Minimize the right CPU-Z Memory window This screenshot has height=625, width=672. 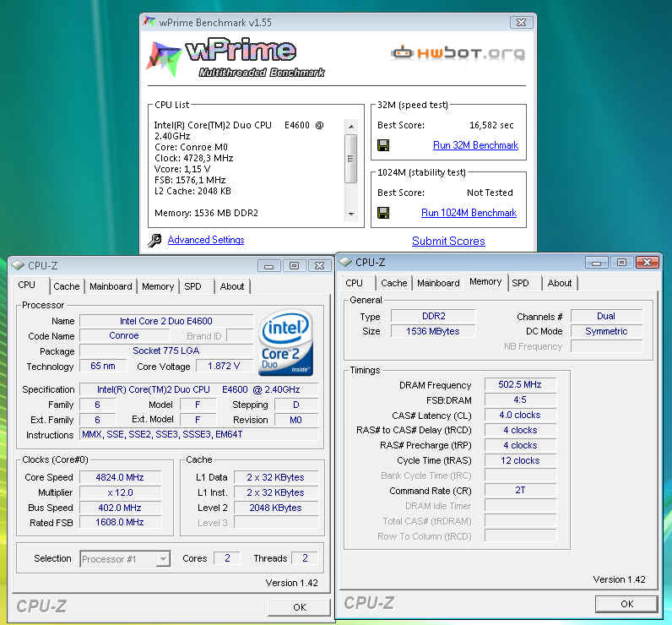(x=596, y=263)
